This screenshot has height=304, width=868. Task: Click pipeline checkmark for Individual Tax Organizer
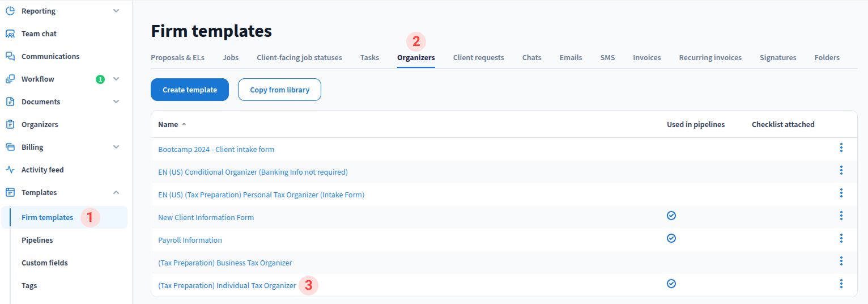[671, 284]
